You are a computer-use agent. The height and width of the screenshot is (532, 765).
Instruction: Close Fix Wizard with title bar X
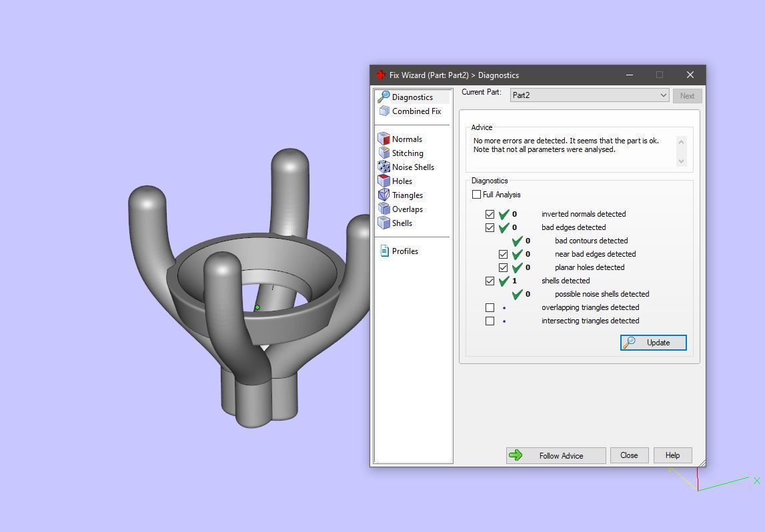coord(690,75)
